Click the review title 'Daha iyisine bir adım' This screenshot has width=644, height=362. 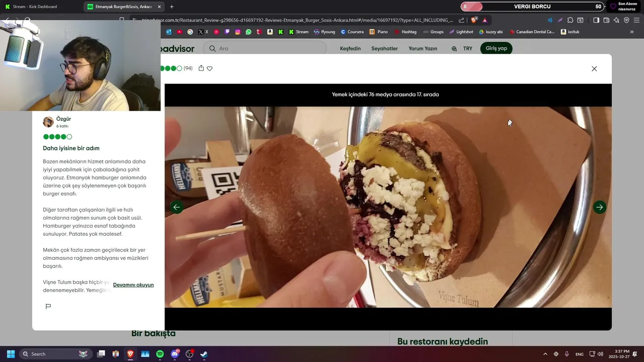tap(71, 148)
